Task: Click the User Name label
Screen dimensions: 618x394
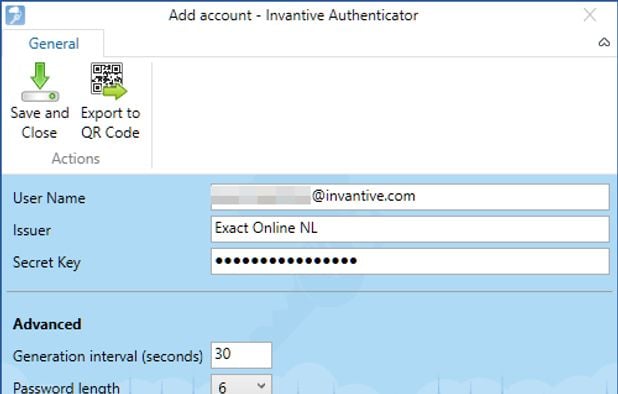Action: point(49,198)
